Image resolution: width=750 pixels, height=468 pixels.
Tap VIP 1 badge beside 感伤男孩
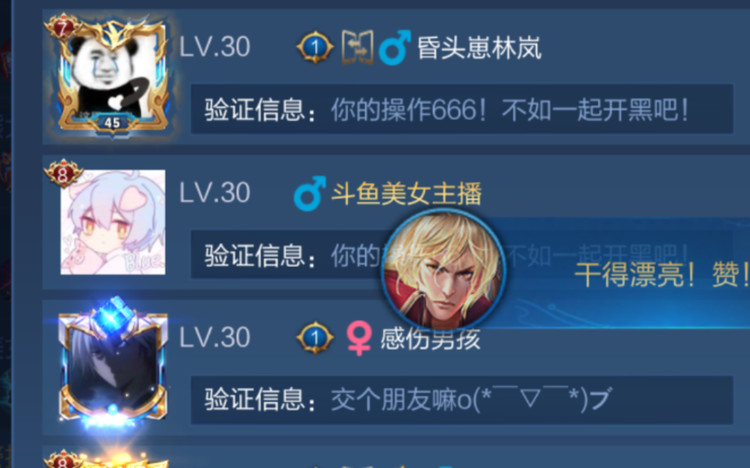(315, 338)
